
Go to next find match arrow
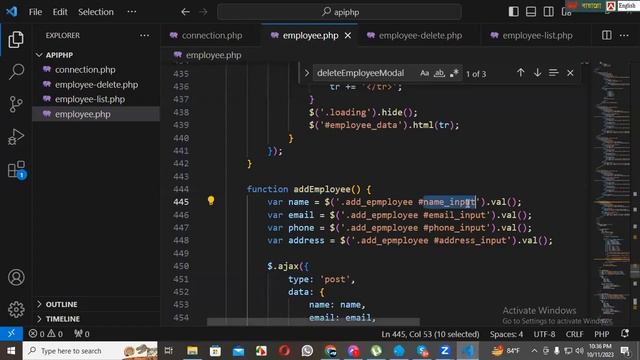(x=537, y=73)
